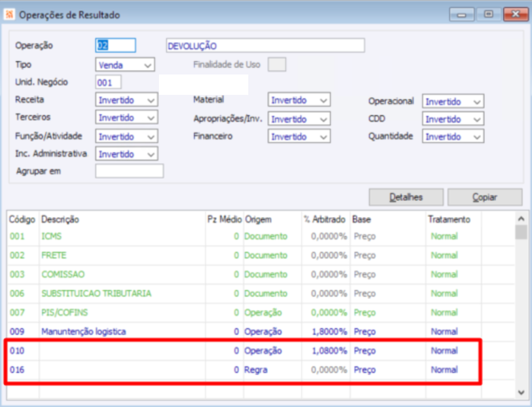Open the Receita dropdown

[126, 100]
